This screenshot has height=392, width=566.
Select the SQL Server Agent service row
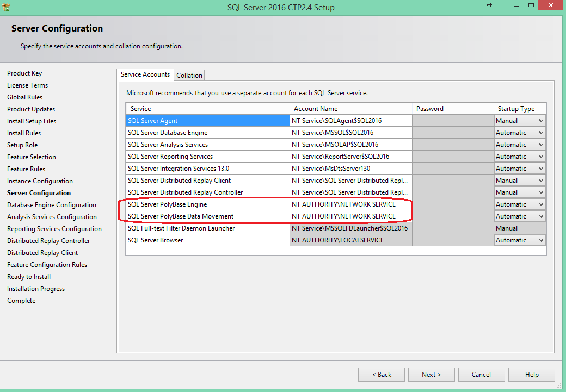[x=208, y=121]
